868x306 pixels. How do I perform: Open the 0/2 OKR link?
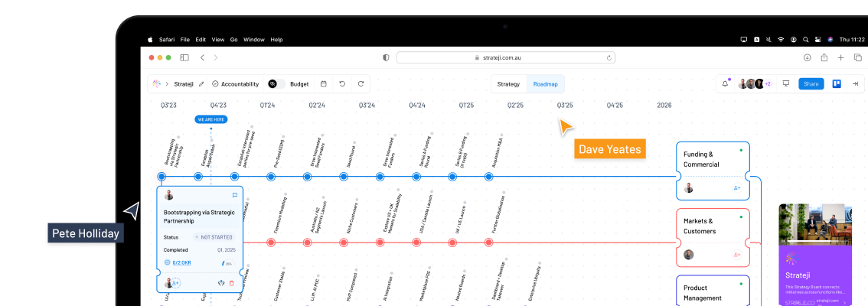tap(181, 262)
